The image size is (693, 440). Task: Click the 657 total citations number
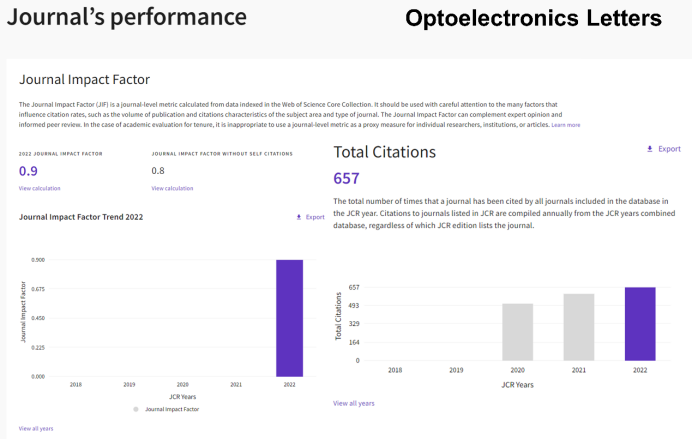click(345, 178)
